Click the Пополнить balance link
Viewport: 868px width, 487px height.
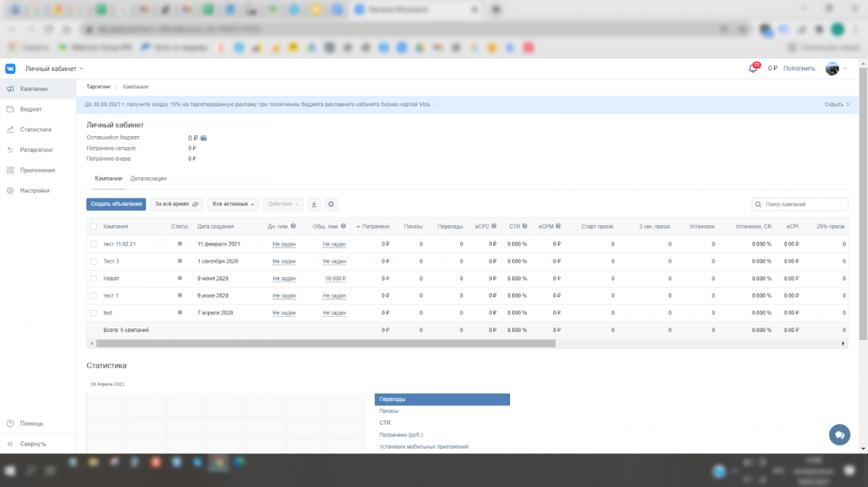tap(799, 69)
